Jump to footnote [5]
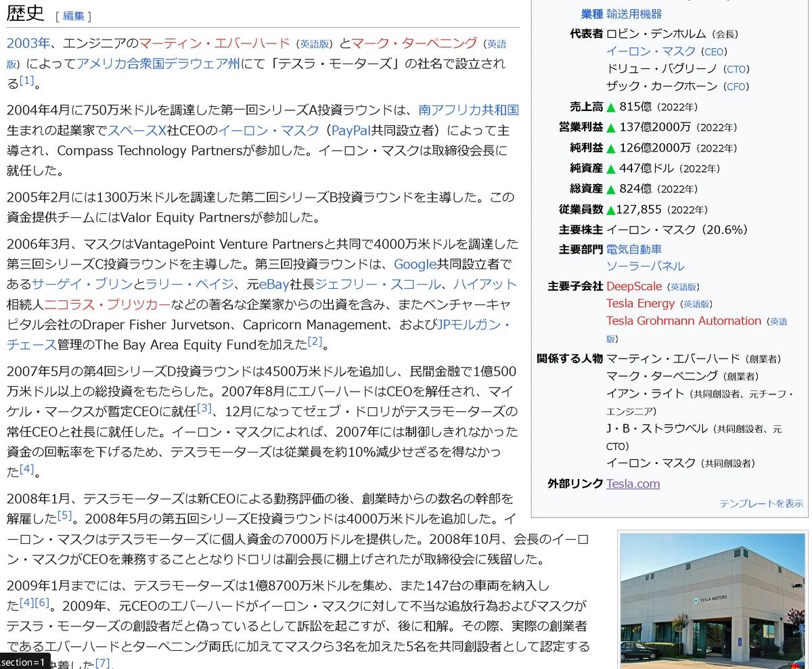 click(x=64, y=515)
